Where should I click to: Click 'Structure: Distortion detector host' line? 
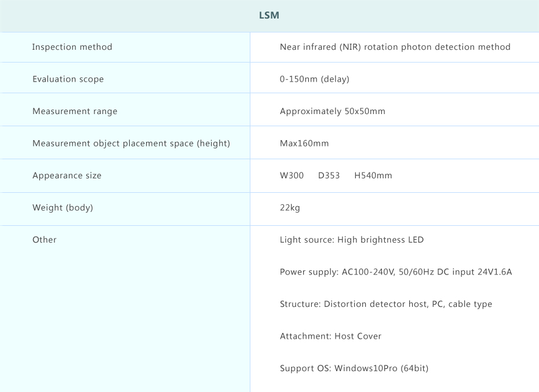(386, 304)
